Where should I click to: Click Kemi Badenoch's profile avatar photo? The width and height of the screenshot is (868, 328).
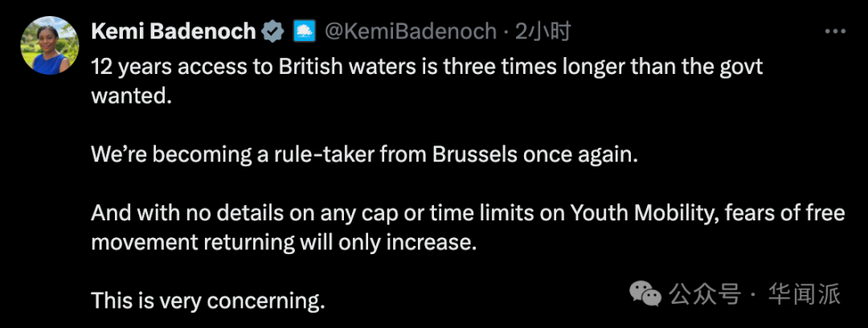click(49, 45)
